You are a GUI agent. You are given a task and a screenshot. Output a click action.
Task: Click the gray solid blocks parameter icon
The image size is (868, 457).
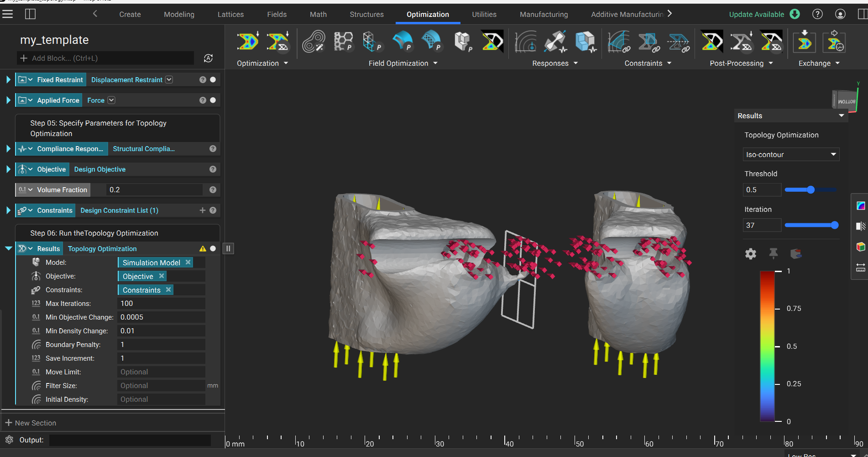463,42
